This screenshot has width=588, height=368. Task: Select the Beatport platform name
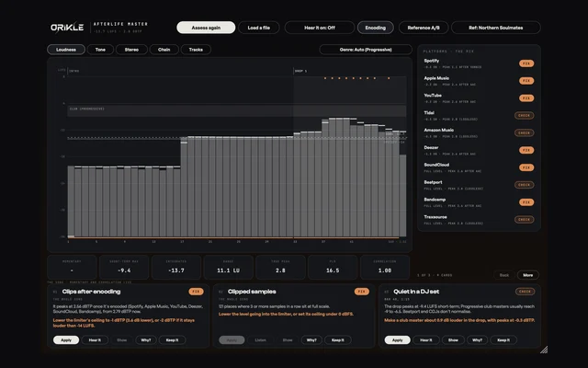click(433, 182)
